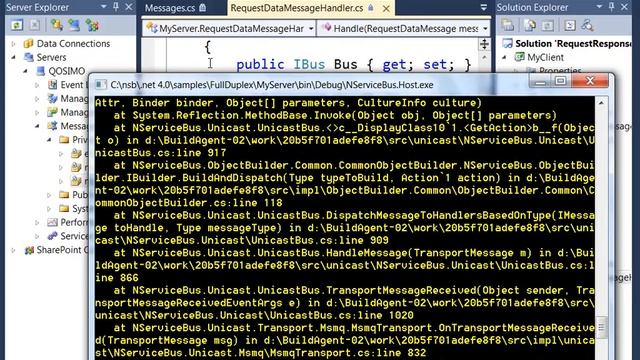Select SharePoint Connections tree item

pyautogui.click(x=62, y=250)
